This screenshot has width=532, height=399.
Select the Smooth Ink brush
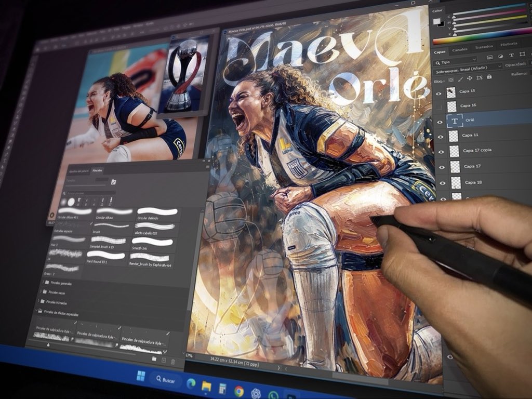click(152, 244)
